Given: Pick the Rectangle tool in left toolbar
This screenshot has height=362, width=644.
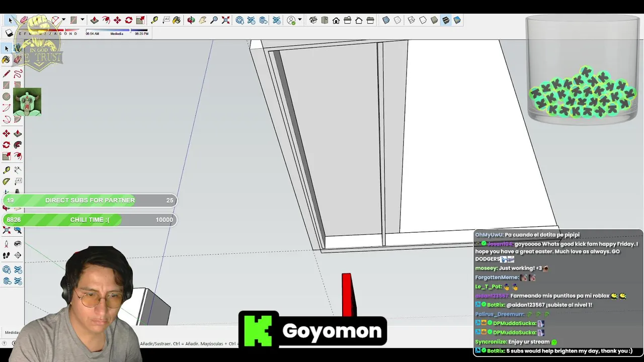Looking at the screenshot, I should (x=6, y=85).
